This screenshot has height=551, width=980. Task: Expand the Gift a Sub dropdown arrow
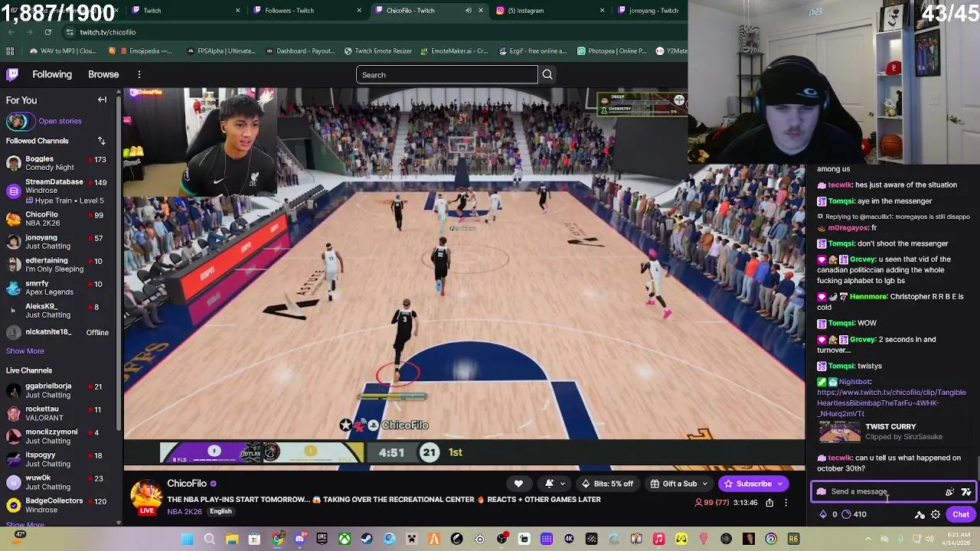pos(705,484)
